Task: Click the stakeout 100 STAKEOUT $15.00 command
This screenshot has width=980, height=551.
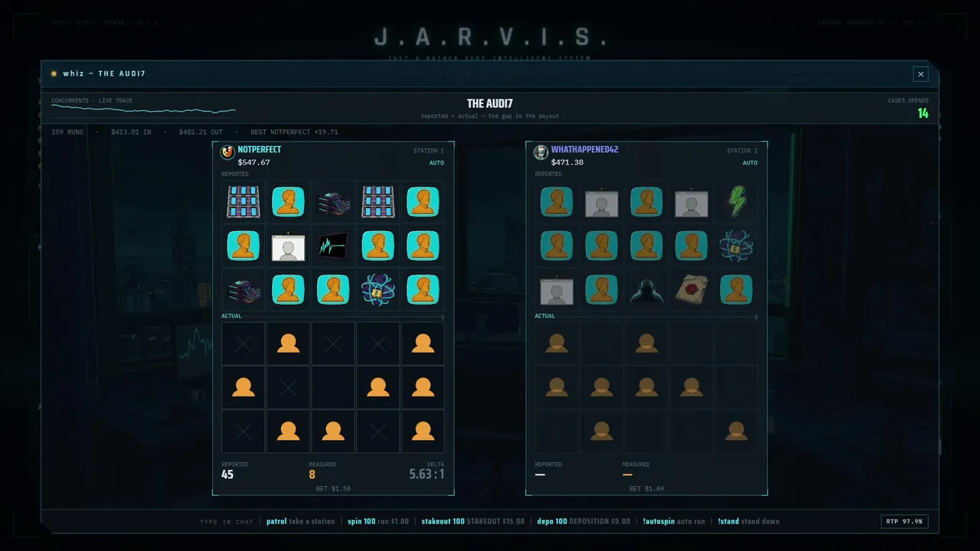Action: pos(473,522)
